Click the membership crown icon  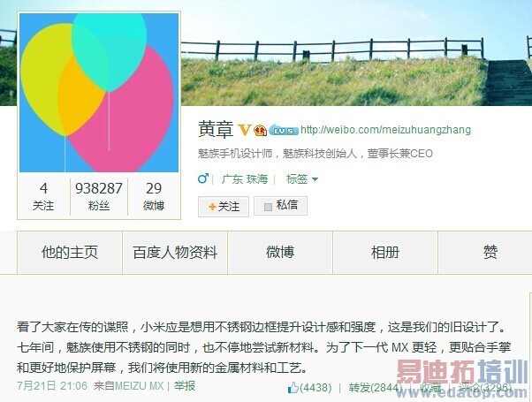click(260, 130)
